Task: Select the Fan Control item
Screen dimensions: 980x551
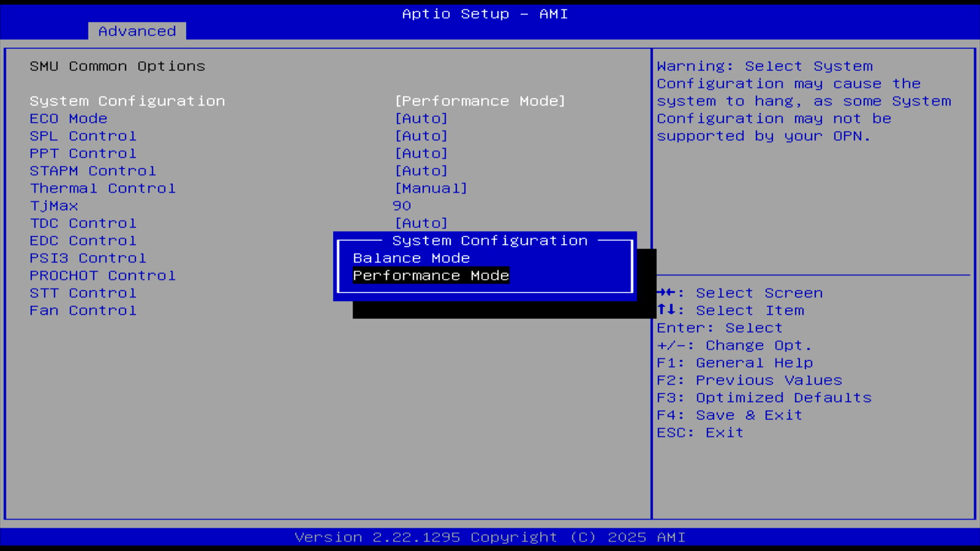Action: click(x=83, y=311)
